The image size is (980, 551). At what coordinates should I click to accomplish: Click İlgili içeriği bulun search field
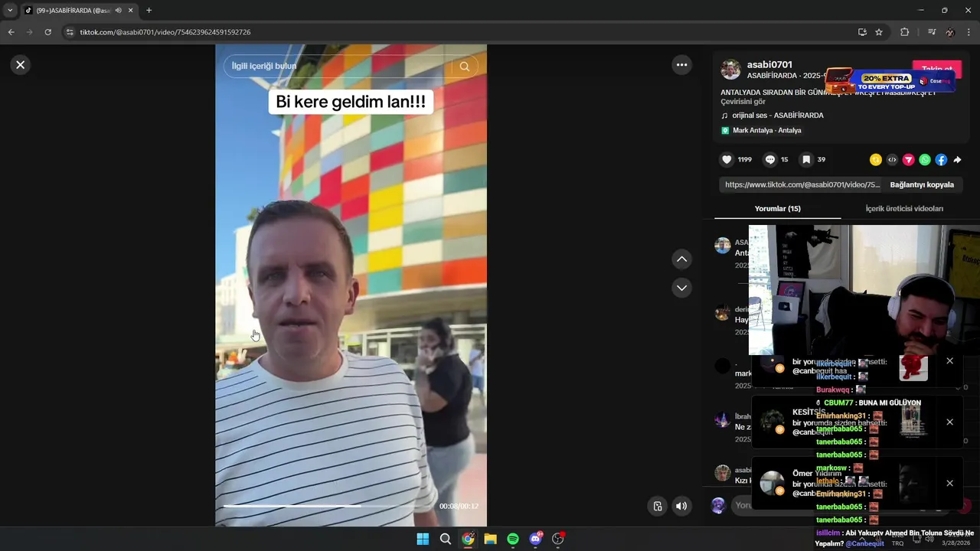click(x=337, y=66)
